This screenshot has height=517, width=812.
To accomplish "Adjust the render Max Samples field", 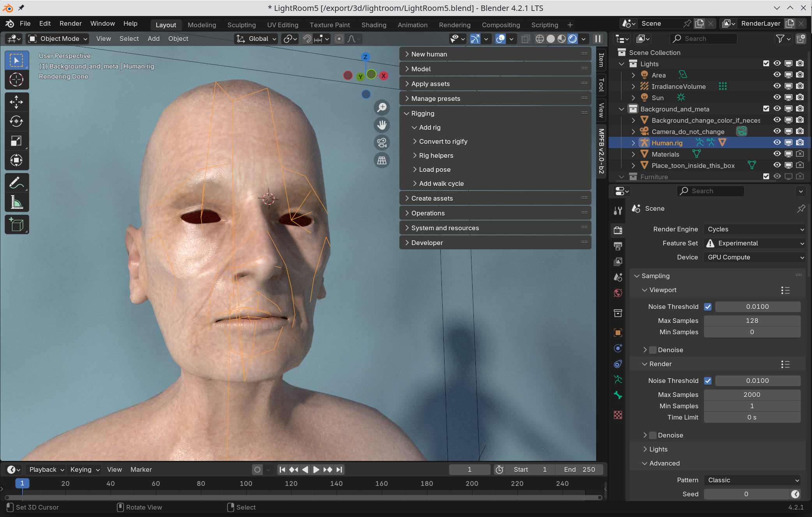I will tap(752, 395).
